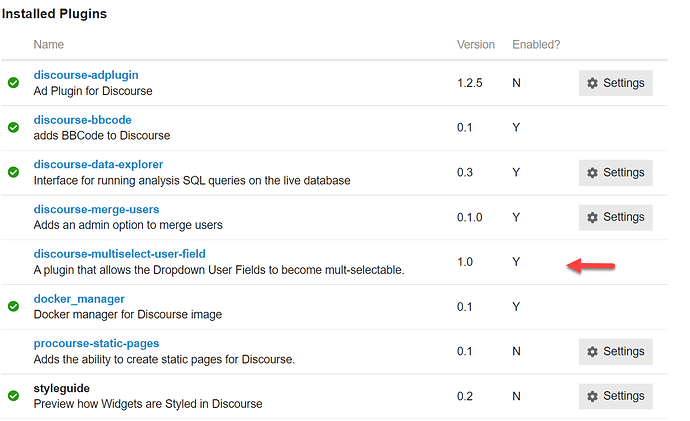
Task: Visit the discourse-data-explorer plugin link
Action: pyautogui.click(x=98, y=165)
